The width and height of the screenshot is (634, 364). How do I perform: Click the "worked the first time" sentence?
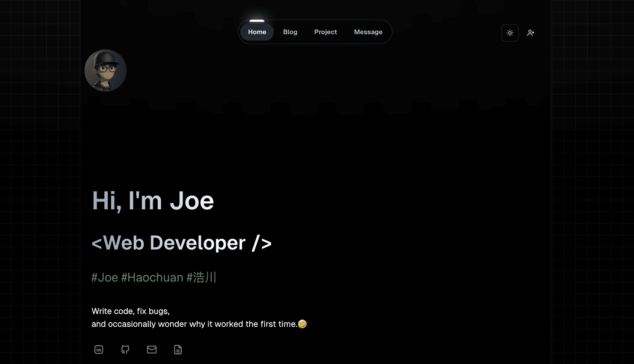point(194,324)
